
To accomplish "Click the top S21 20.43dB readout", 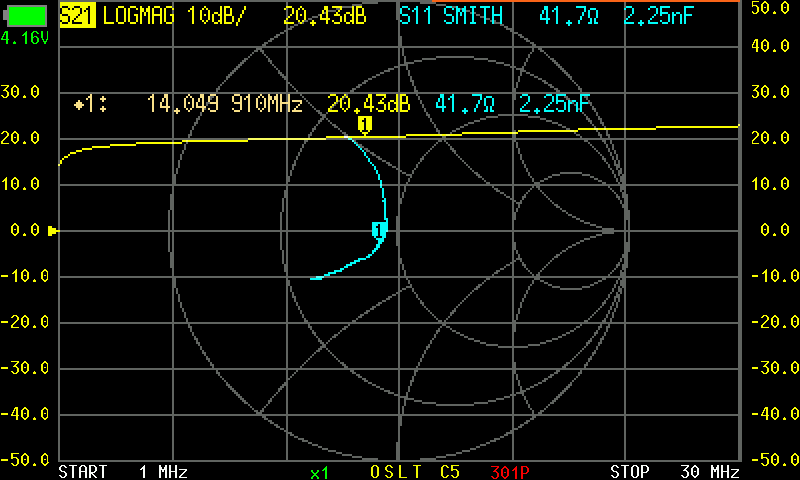I will click(325, 16).
